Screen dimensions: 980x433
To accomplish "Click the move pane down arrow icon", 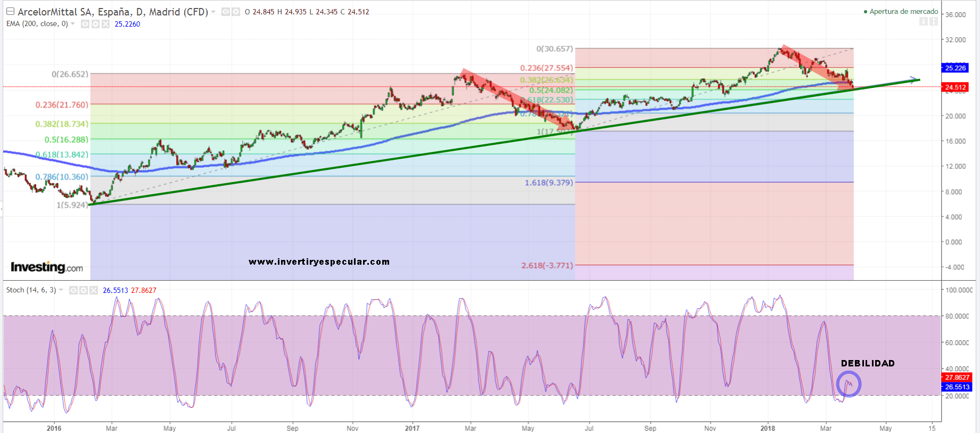I will tap(924, 21).
